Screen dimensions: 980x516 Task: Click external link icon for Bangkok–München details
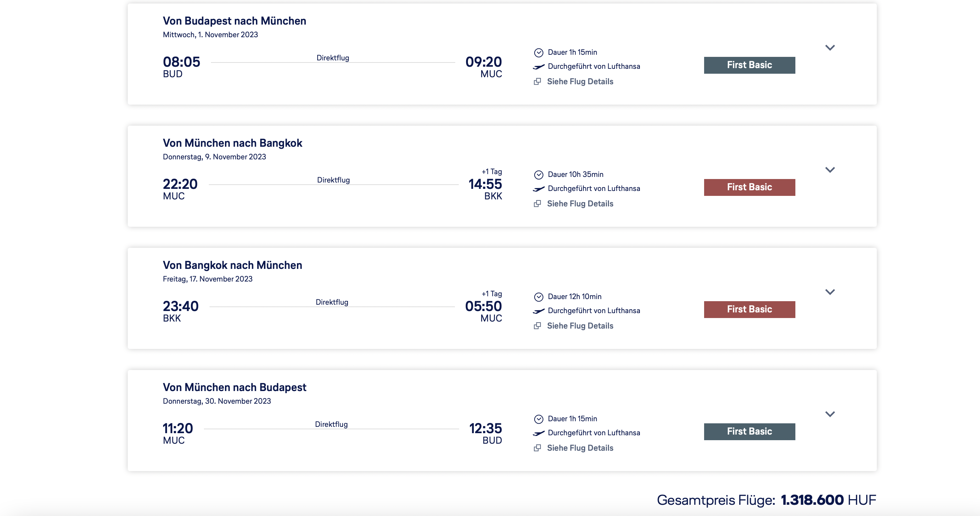pyautogui.click(x=537, y=326)
